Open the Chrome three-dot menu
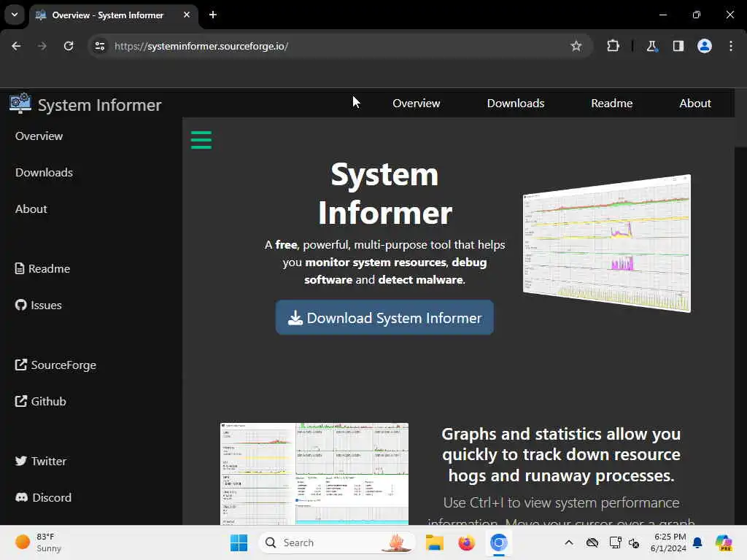 (731, 46)
